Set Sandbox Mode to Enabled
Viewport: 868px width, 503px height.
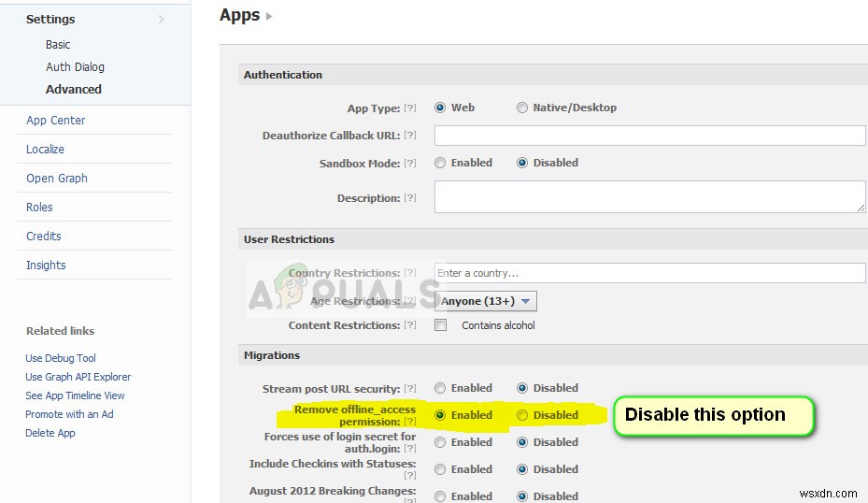pos(440,163)
